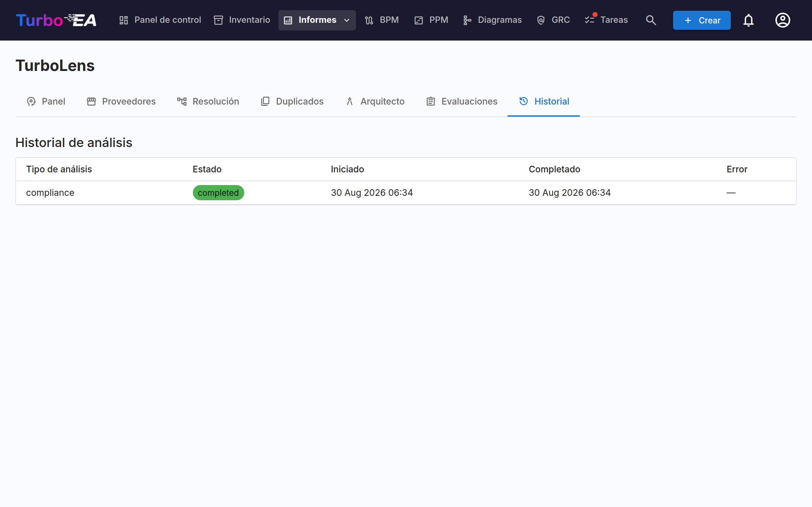Click the blue Crear button
This screenshot has width=812, height=507.
[x=702, y=20]
